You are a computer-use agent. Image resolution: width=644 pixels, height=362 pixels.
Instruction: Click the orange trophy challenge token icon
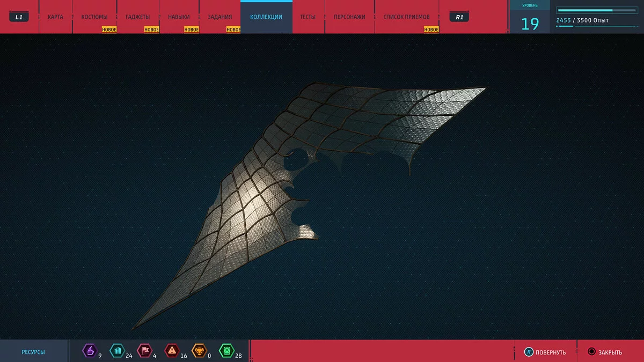[199, 351]
